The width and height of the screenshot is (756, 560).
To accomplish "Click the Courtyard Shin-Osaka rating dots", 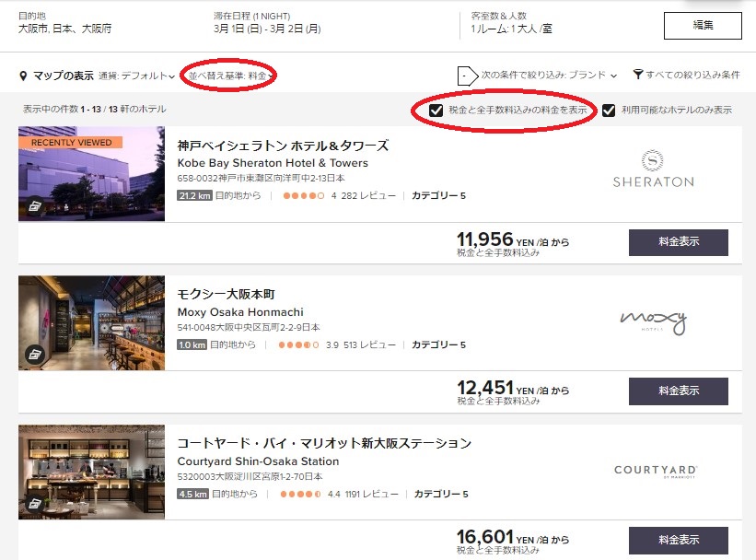I will click(300, 494).
